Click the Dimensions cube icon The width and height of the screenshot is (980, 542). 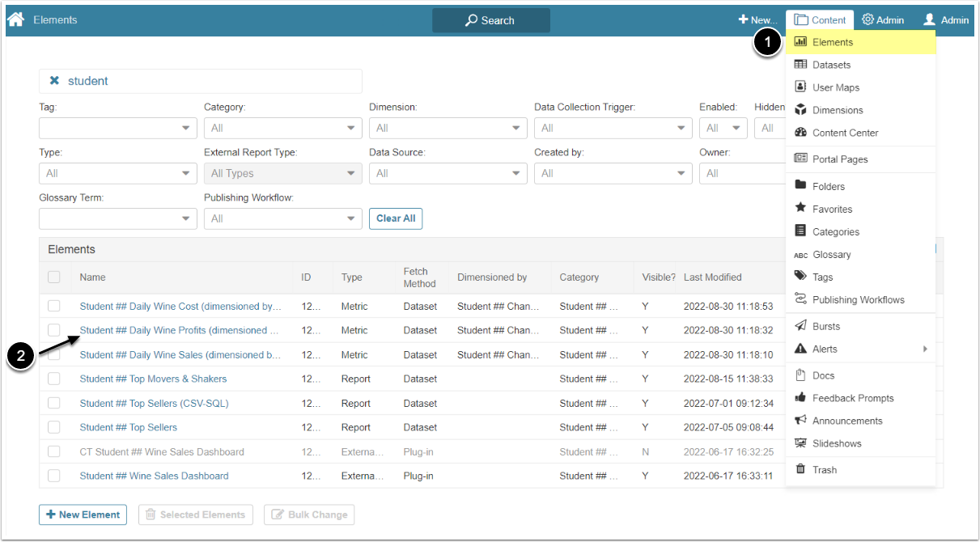[800, 110]
